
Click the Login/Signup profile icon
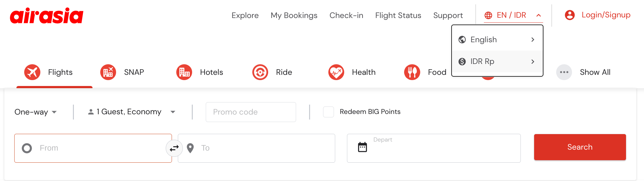tap(570, 15)
